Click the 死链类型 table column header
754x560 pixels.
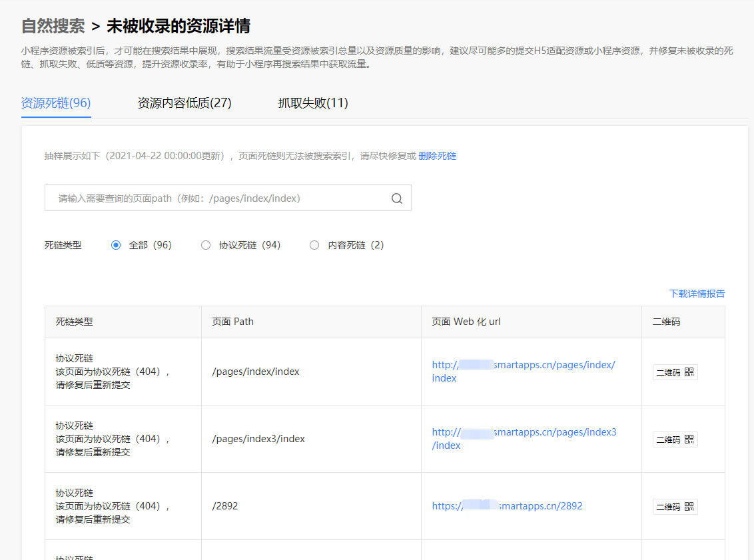coord(74,322)
